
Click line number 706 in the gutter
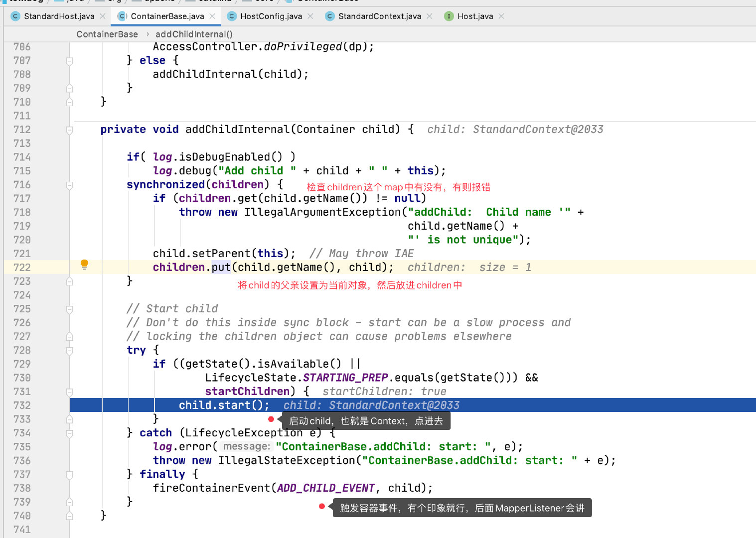pos(22,47)
